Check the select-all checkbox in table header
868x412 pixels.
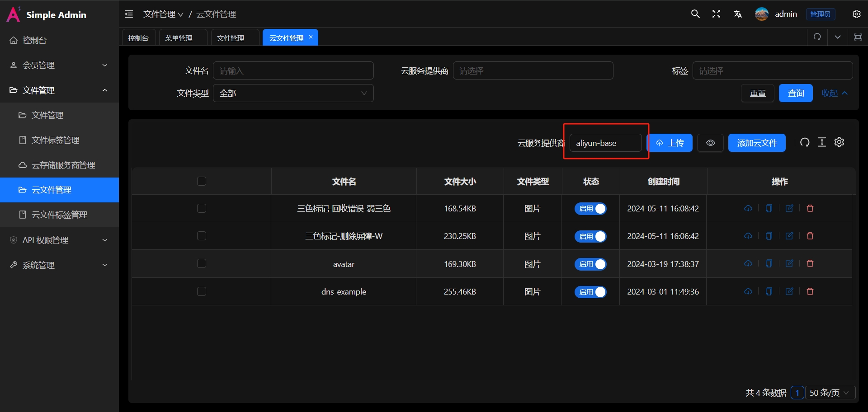pos(202,181)
